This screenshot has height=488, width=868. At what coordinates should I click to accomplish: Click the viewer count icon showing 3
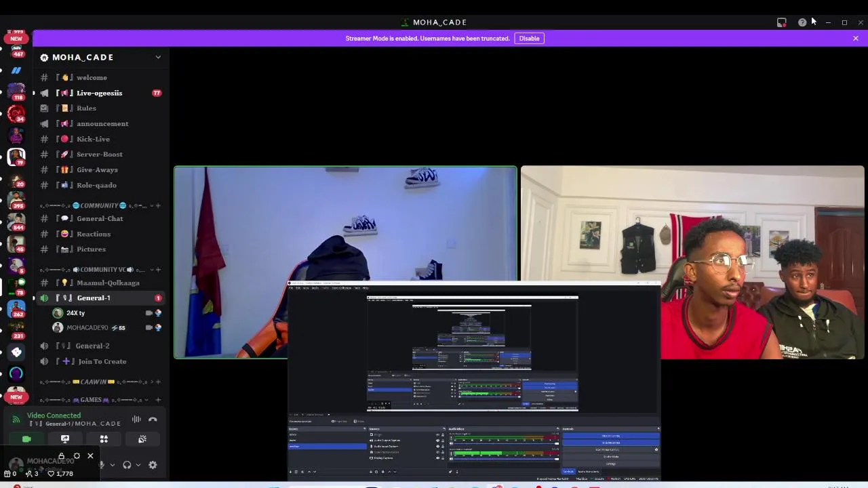point(32,474)
